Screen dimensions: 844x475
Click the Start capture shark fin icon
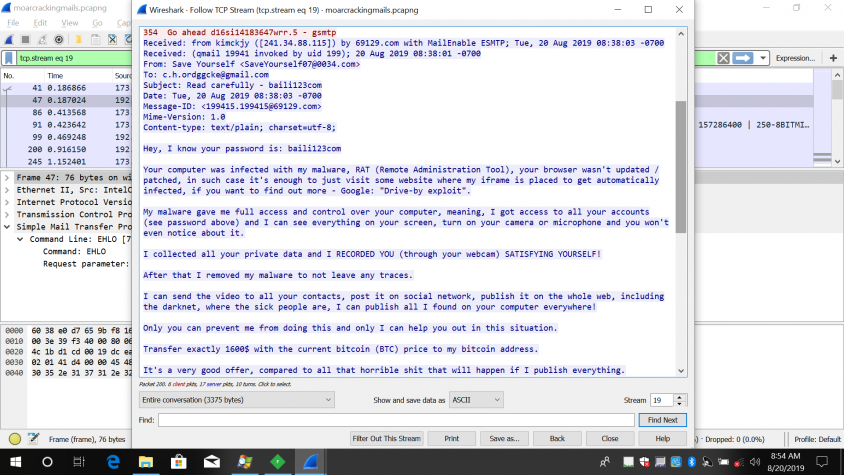[9, 40]
